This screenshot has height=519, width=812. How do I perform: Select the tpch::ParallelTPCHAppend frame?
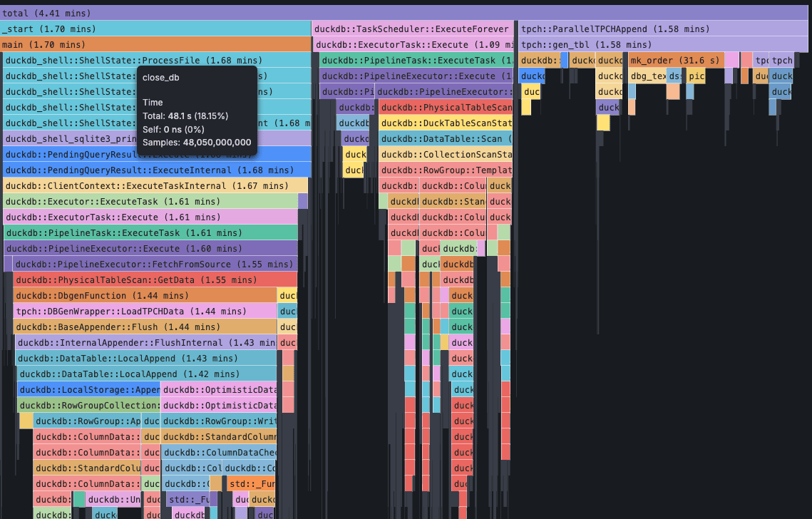[613, 29]
